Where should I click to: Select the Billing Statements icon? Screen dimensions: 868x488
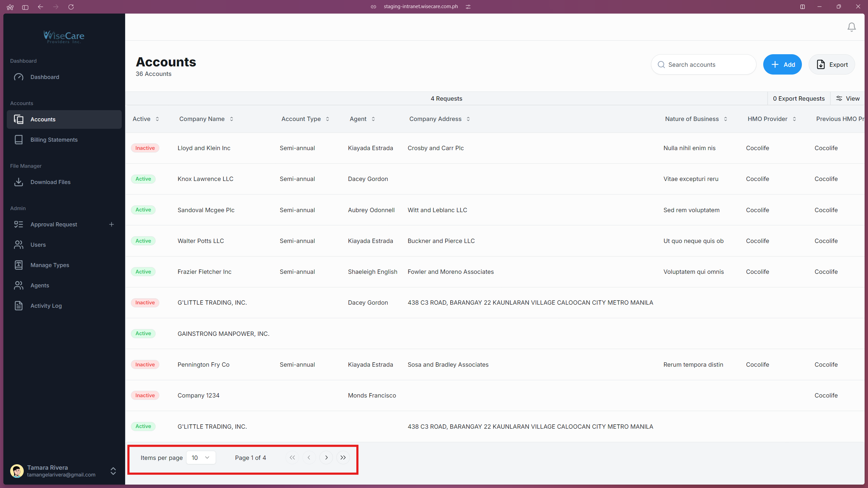[x=19, y=139]
